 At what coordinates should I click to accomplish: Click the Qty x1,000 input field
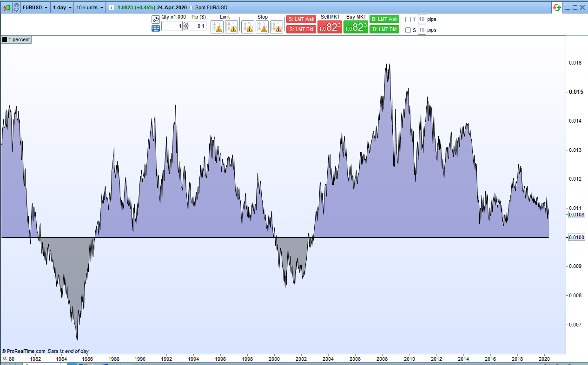[172, 26]
